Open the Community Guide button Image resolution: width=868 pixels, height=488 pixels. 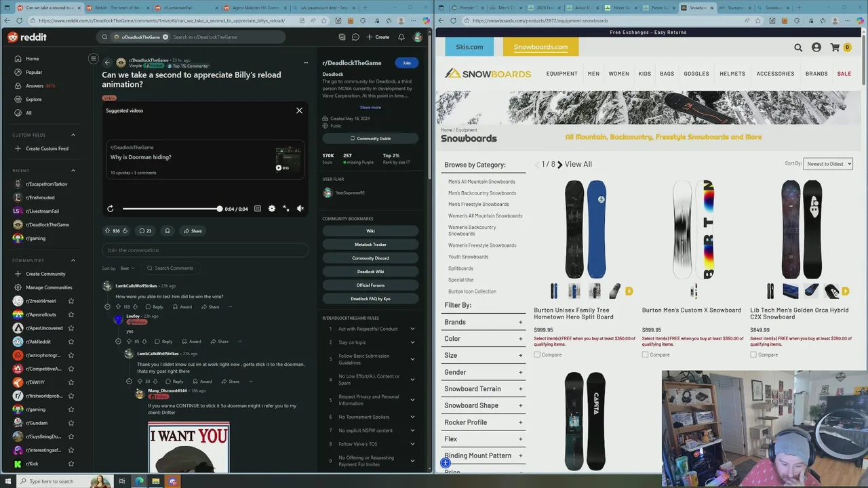pos(370,138)
